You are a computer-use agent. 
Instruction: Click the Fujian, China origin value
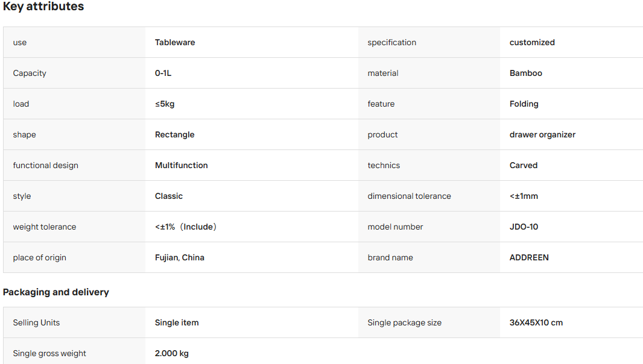(179, 257)
